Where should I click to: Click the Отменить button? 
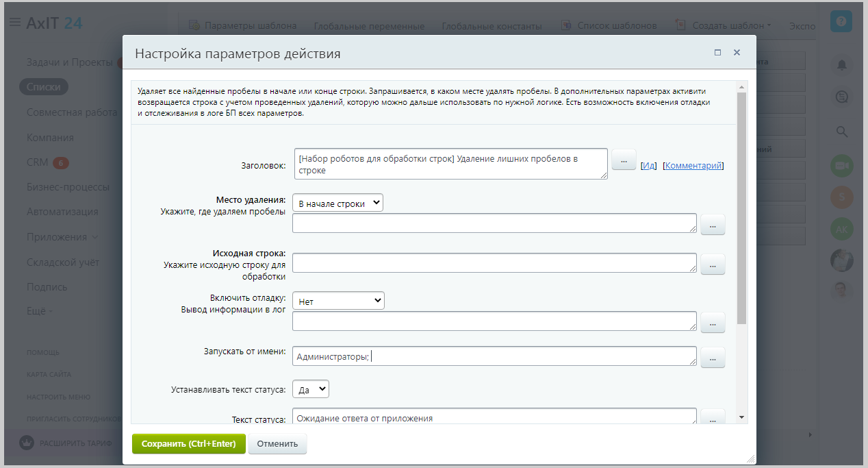tap(277, 443)
